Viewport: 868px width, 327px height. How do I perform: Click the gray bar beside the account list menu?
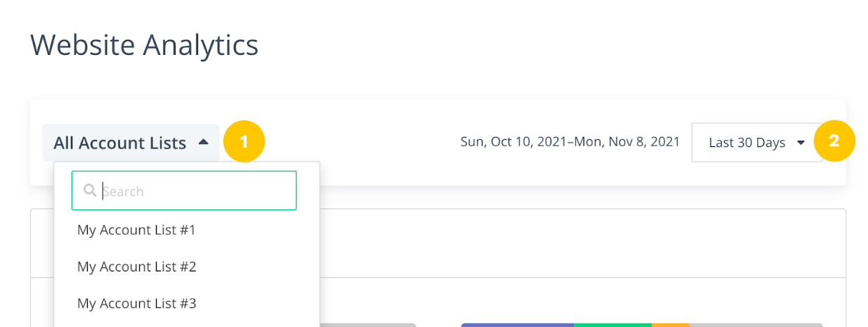point(367,325)
